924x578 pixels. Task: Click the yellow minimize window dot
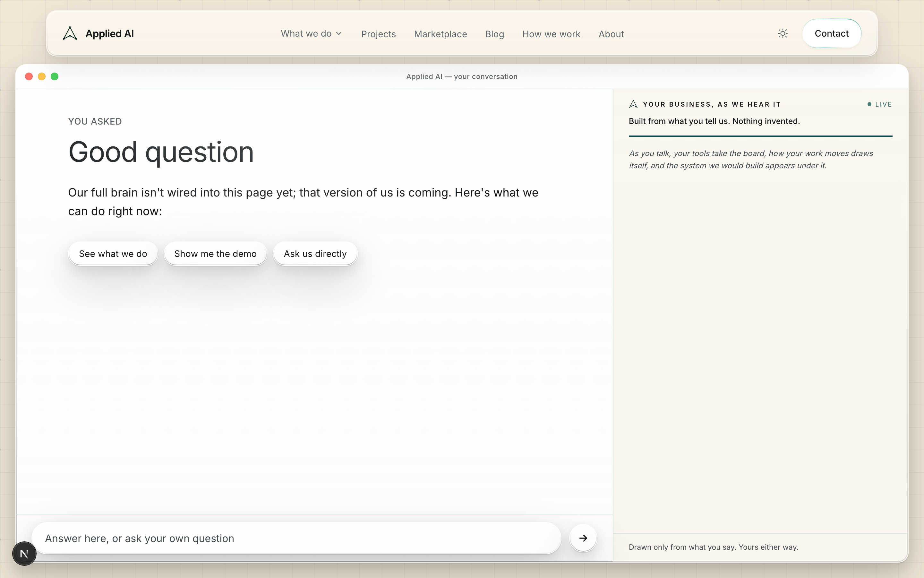(42, 76)
